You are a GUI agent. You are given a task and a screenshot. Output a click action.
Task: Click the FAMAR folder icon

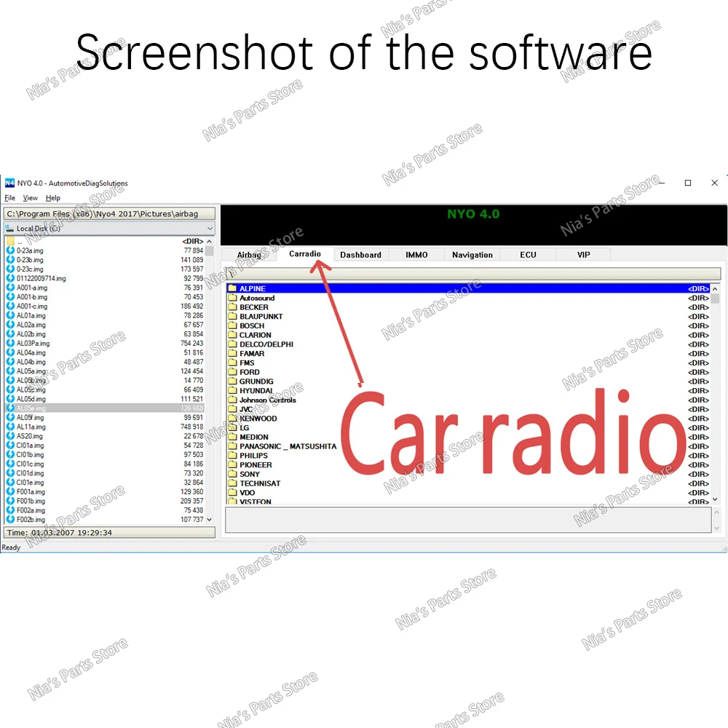coord(233,353)
